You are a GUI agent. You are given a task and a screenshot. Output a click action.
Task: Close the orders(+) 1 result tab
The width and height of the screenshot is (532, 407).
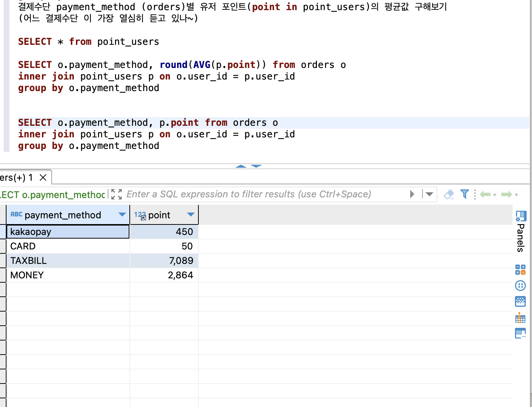[x=43, y=177]
